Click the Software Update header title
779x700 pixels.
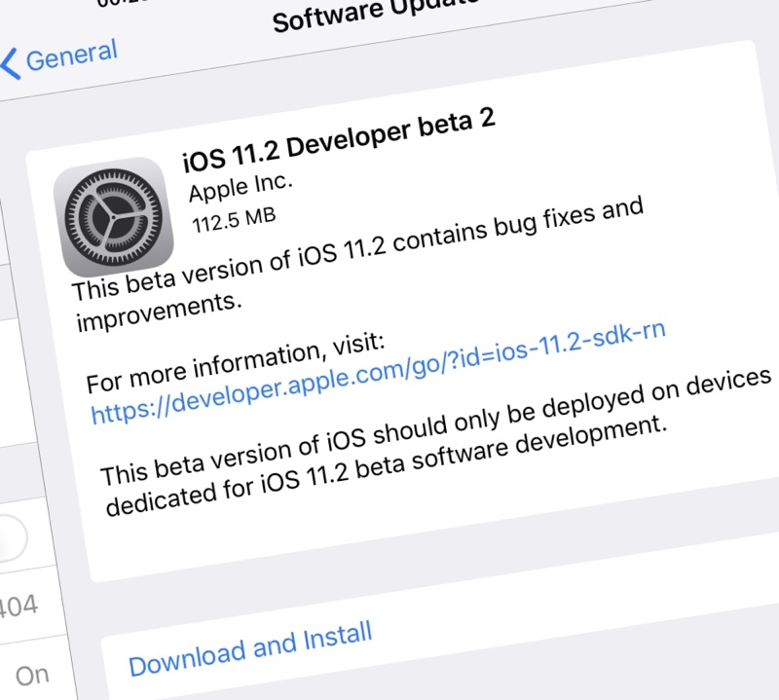click(x=376, y=15)
